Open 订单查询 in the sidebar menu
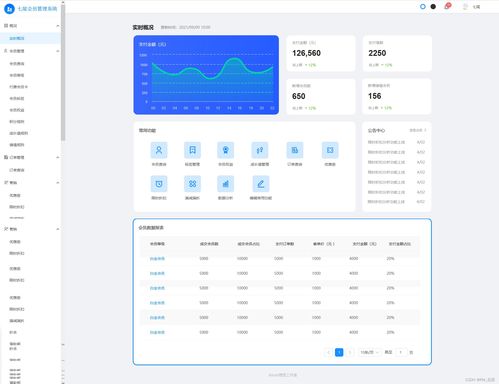Viewport: 499px width, 384px height. (17, 170)
